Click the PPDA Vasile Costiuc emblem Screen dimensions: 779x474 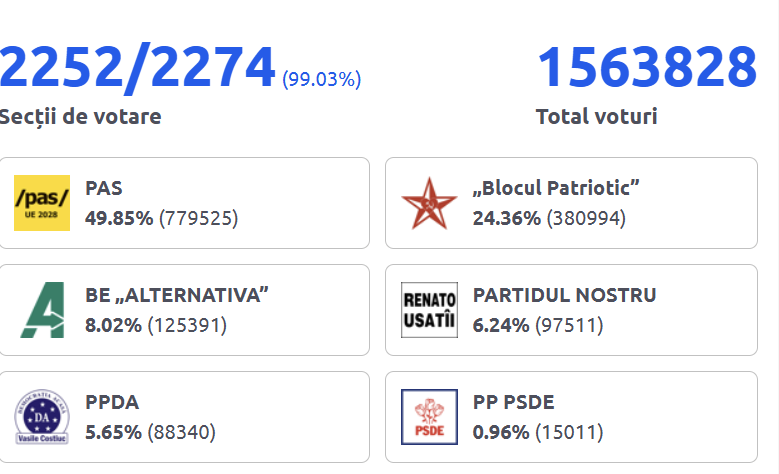point(42,417)
